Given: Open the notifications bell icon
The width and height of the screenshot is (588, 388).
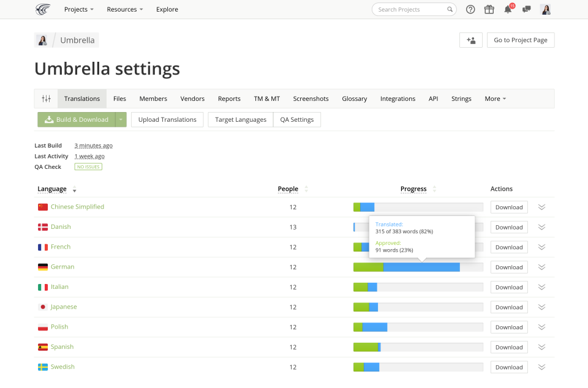Looking at the screenshot, I should tap(508, 9).
